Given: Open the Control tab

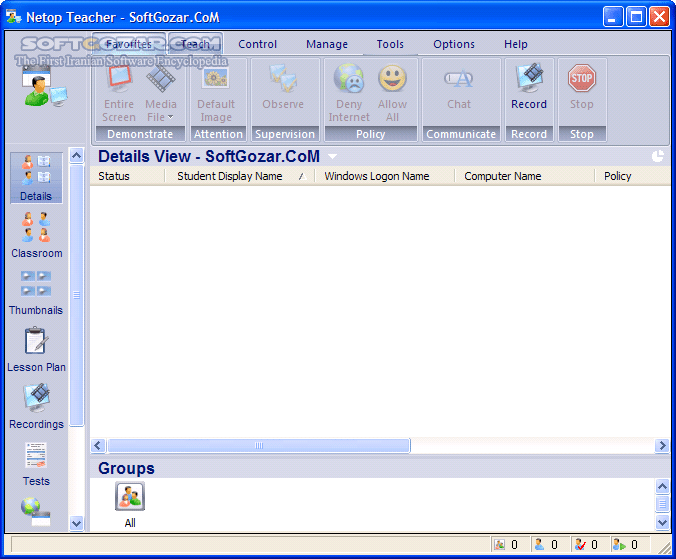Looking at the screenshot, I should click(257, 44).
